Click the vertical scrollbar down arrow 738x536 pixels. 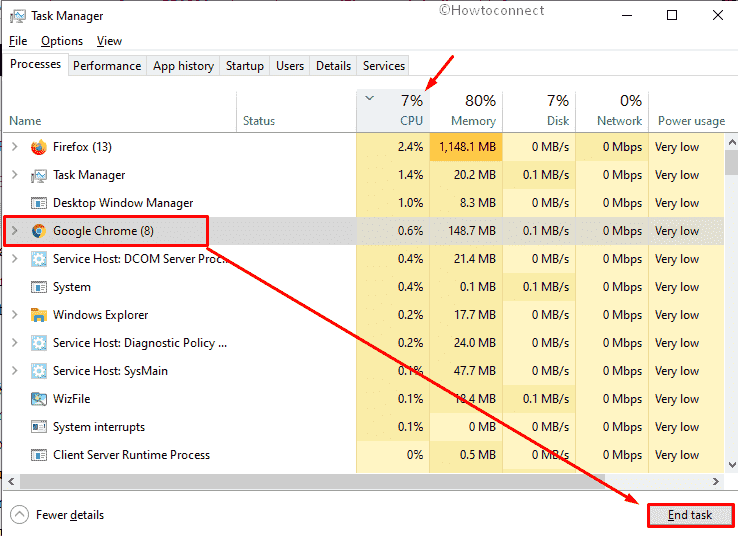click(x=731, y=465)
